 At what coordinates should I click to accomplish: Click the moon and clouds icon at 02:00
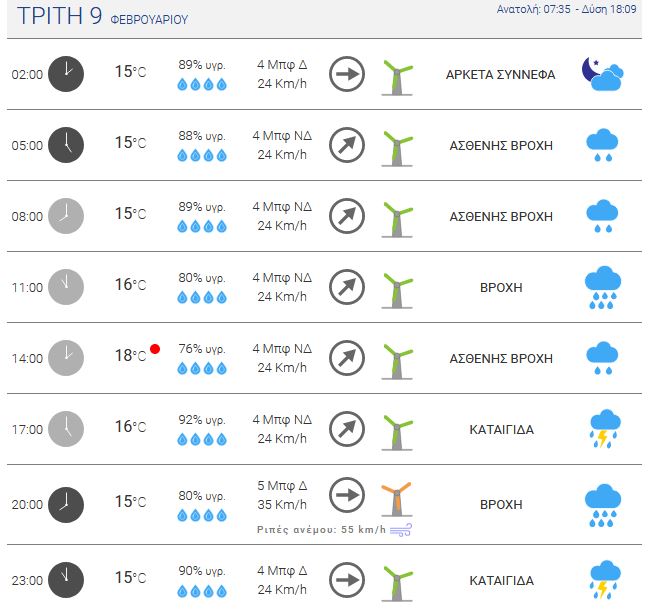point(603,74)
